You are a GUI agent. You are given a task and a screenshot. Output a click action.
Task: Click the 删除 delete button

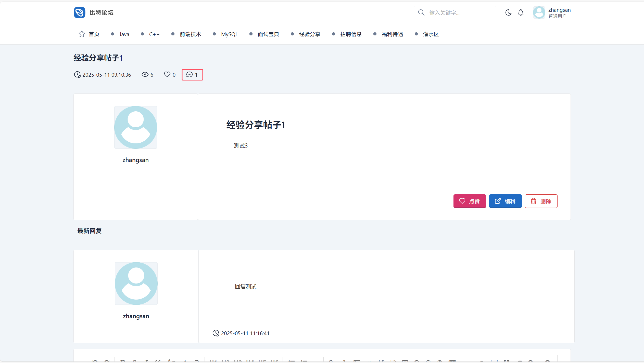pyautogui.click(x=541, y=201)
